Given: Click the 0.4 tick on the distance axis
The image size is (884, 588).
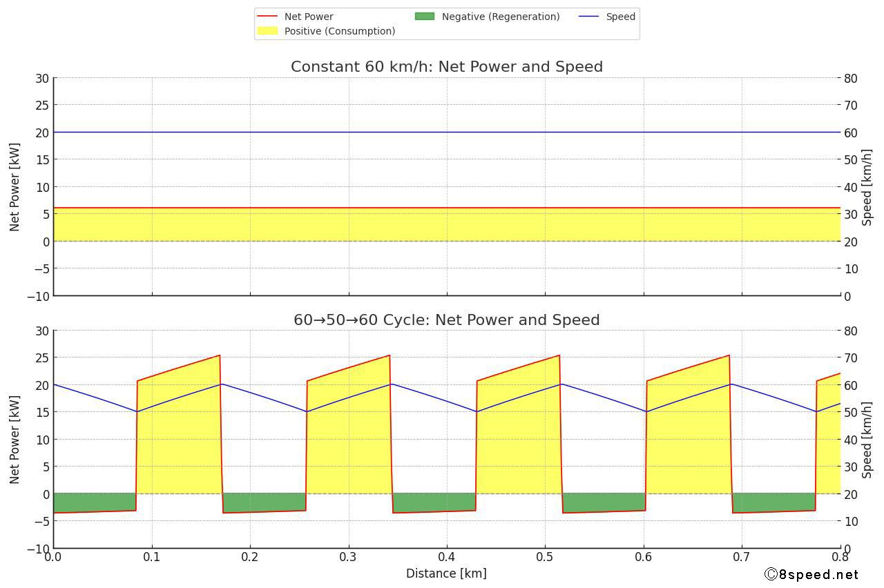Looking at the screenshot, I should pyautogui.click(x=447, y=556).
